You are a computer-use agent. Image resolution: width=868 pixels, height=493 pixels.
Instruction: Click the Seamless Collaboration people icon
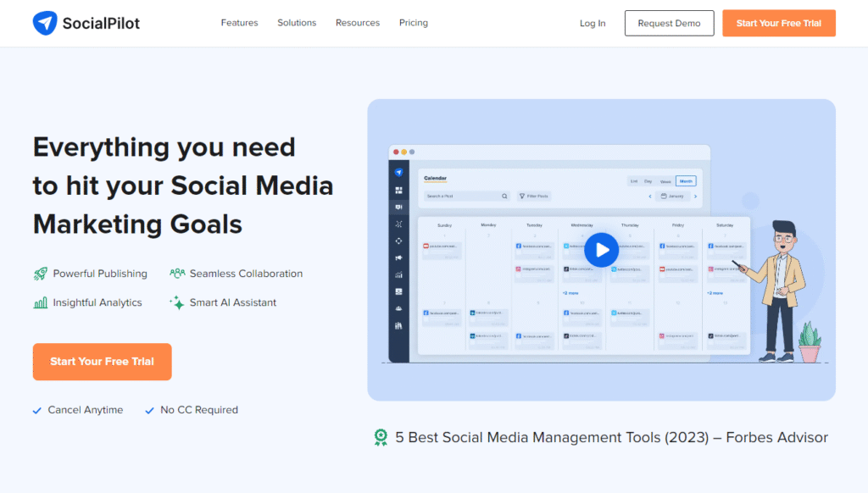pyautogui.click(x=177, y=274)
